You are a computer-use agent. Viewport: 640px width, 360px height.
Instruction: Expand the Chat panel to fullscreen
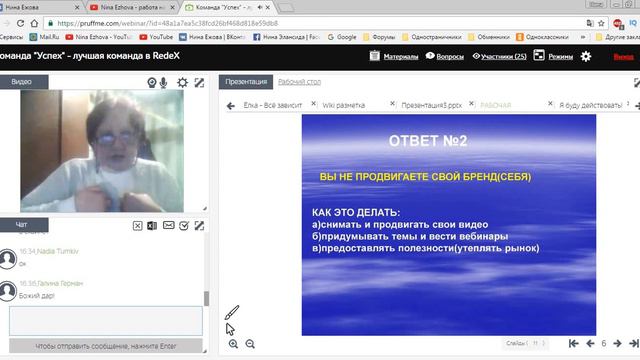pos(199,226)
